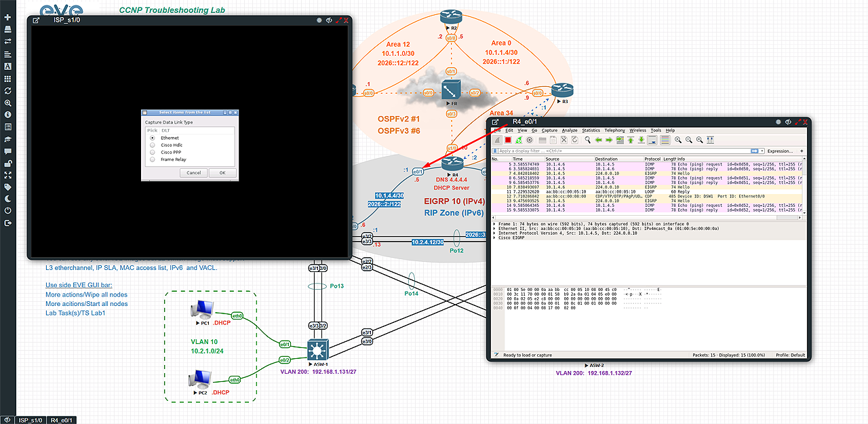This screenshot has height=424, width=868.
Task: Open the Analyze menu in Wireshark
Action: click(569, 130)
